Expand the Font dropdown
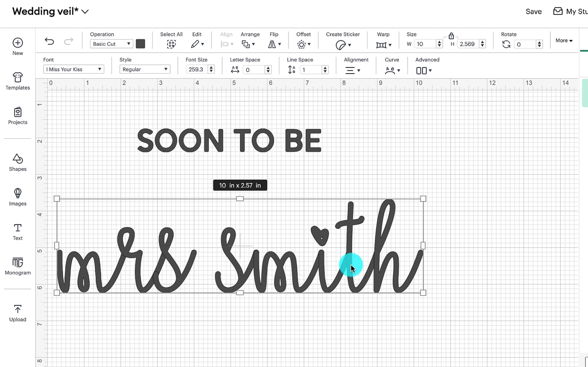Viewport: 588px width, 367px height. click(x=74, y=69)
